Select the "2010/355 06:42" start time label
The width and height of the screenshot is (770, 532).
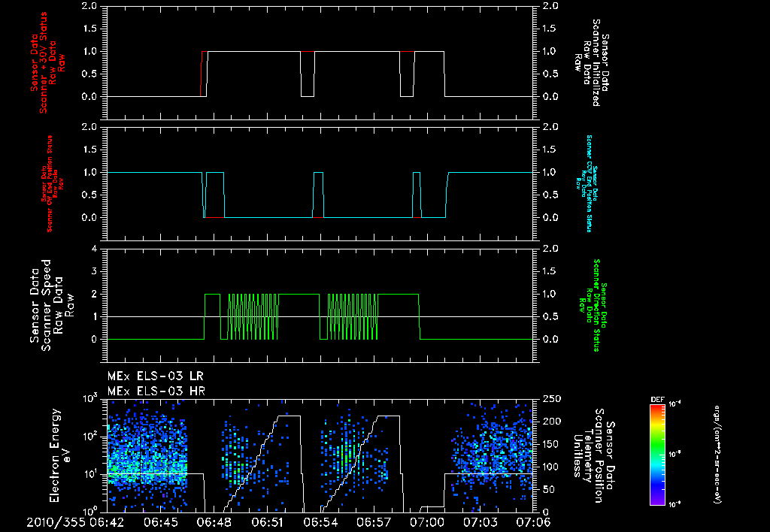(75, 522)
